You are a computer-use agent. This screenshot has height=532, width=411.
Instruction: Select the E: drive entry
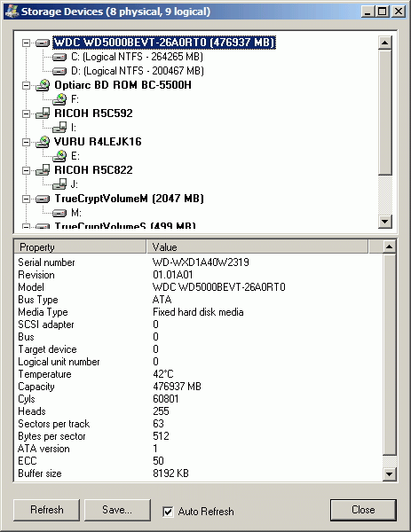pos(75,156)
